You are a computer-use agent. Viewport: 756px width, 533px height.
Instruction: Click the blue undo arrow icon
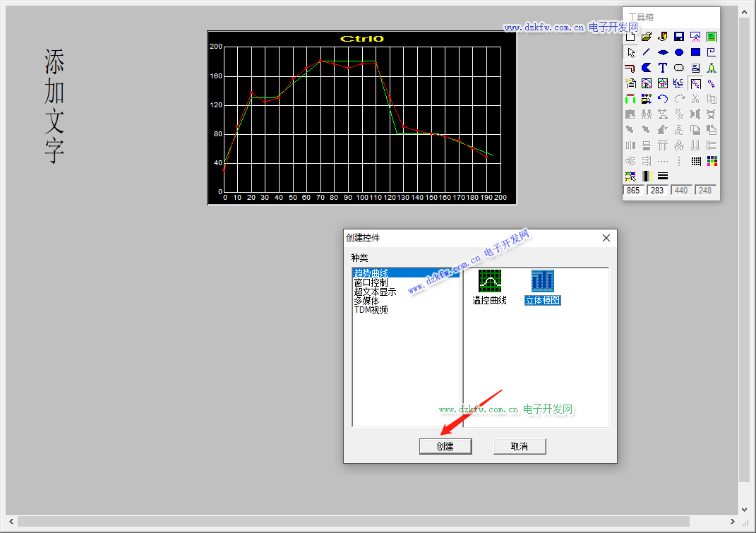pos(663,99)
